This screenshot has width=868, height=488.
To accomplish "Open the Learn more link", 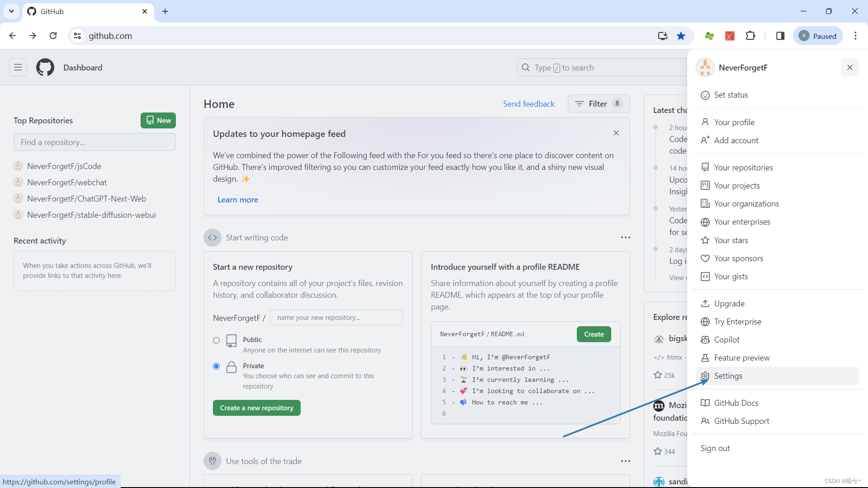I will pos(238,200).
